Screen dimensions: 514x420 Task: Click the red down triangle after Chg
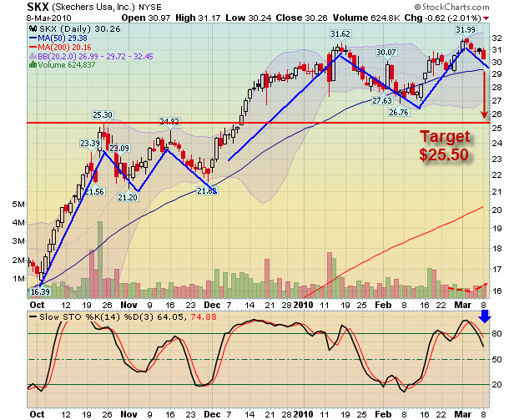click(486, 18)
